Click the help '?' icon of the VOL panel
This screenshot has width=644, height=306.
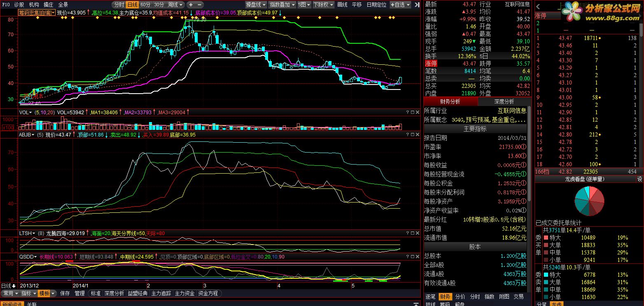tap(408, 112)
